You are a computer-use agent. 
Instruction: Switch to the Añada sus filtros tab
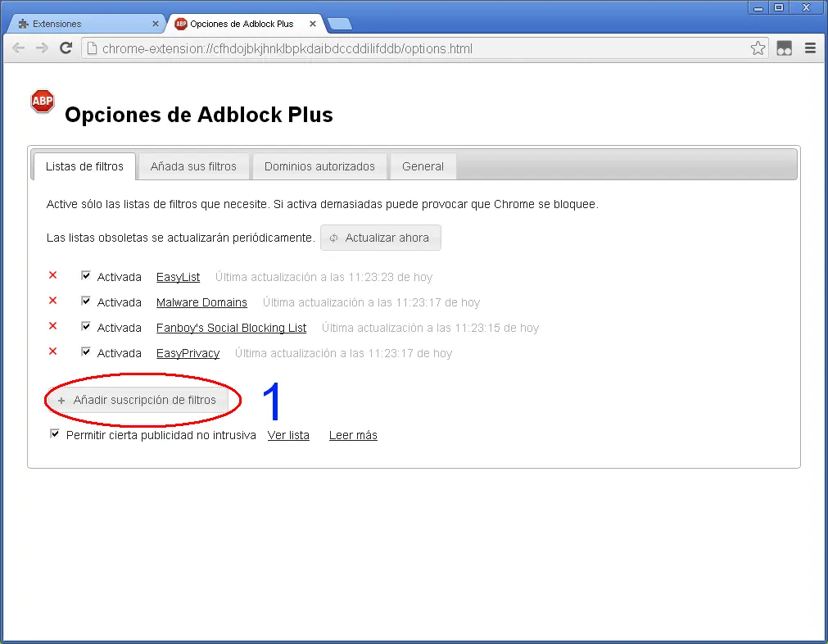pos(193,166)
